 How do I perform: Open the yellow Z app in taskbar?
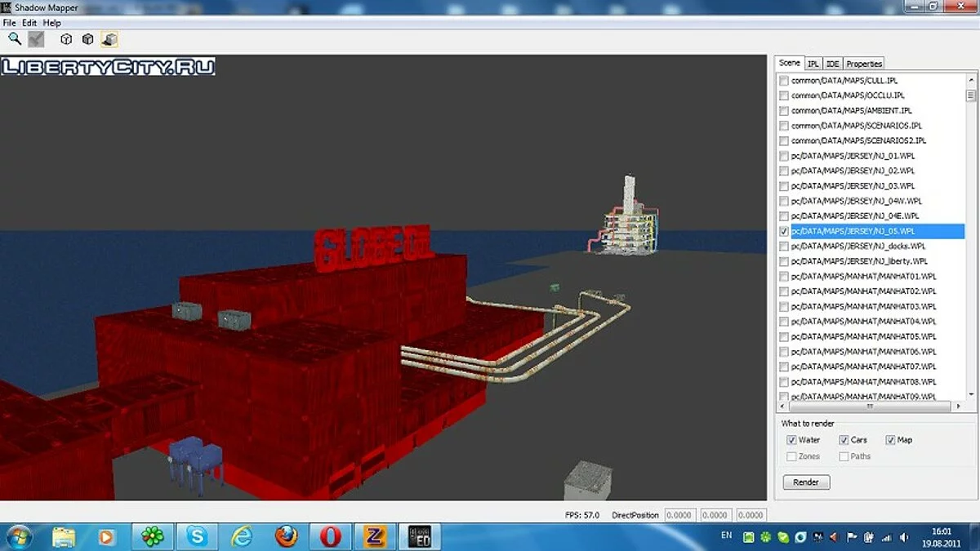[x=376, y=536]
